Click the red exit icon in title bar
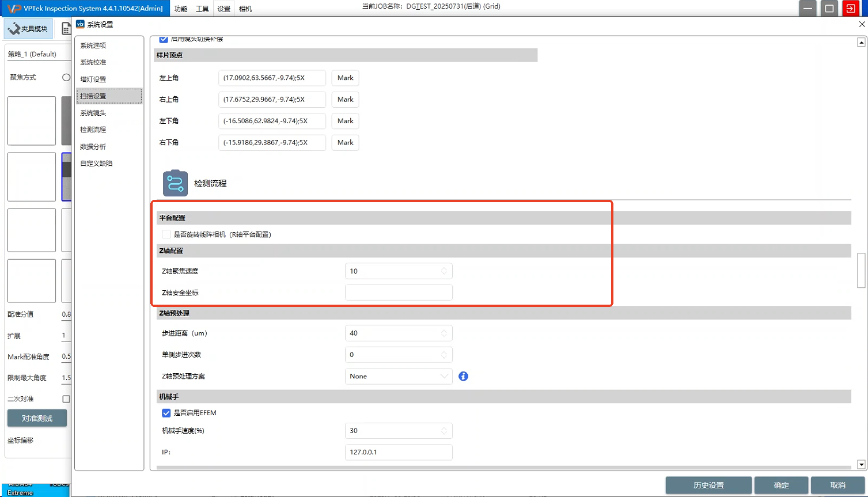The height and width of the screenshot is (497, 868). pyautogui.click(x=850, y=8)
